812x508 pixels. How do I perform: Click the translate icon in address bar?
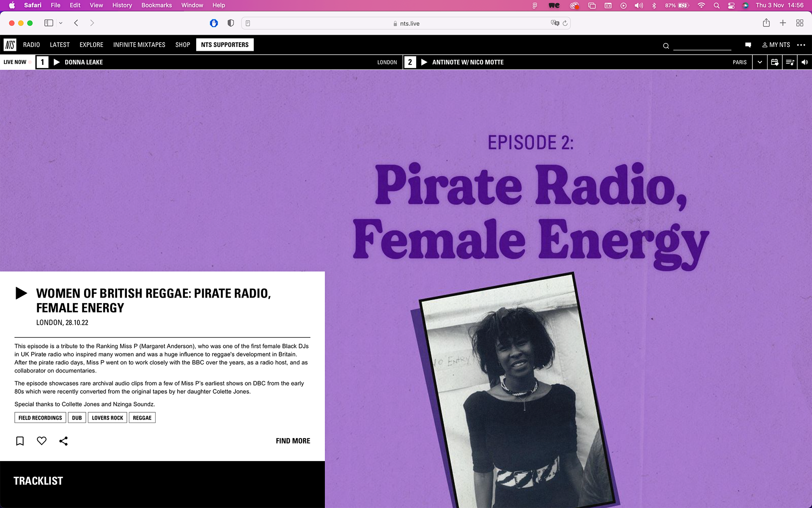(x=555, y=23)
